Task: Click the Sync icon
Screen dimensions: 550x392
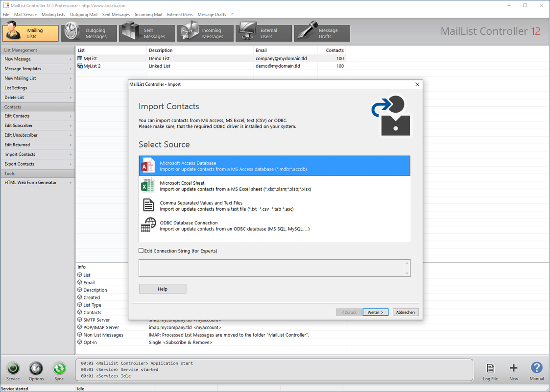Action: [59, 368]
